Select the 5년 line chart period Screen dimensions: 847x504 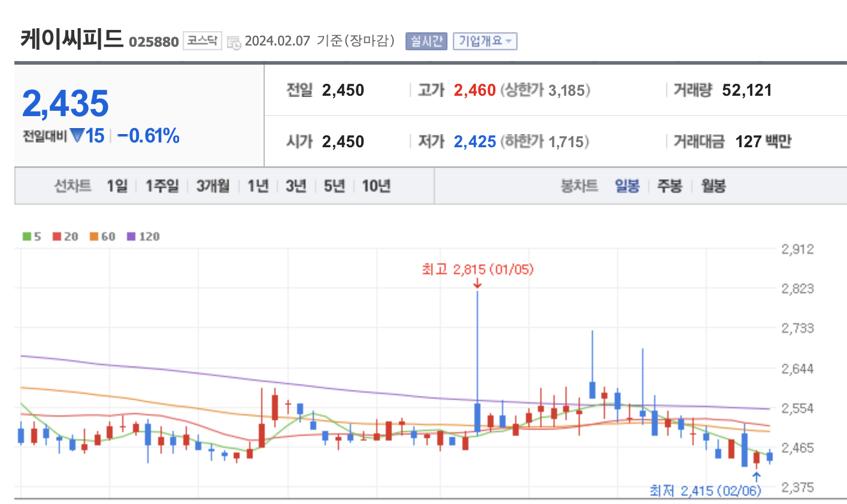pyautogui.click(x=334, y=186)
